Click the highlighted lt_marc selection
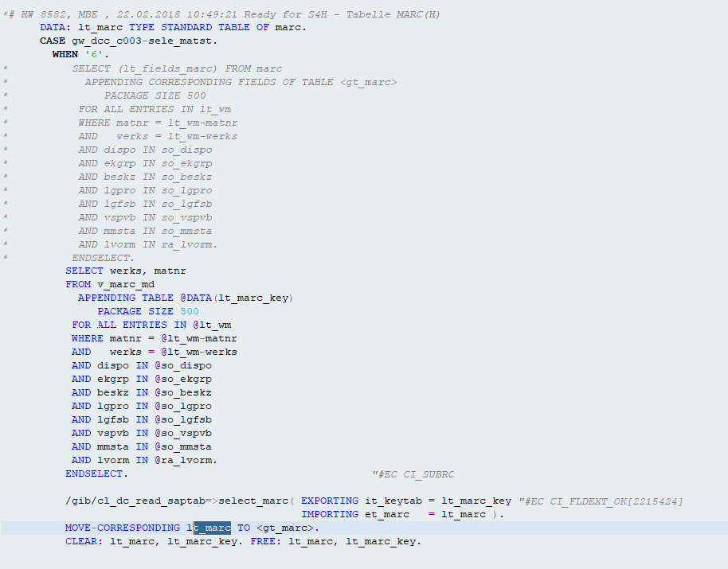728x569 pixels. (x=212, y=528)
